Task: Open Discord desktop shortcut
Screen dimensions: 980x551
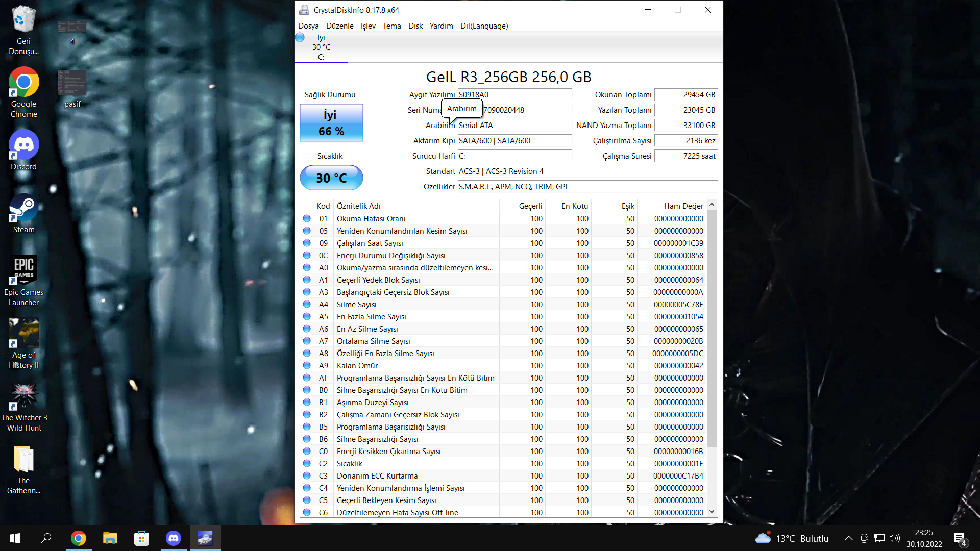Action: point(24,150)
